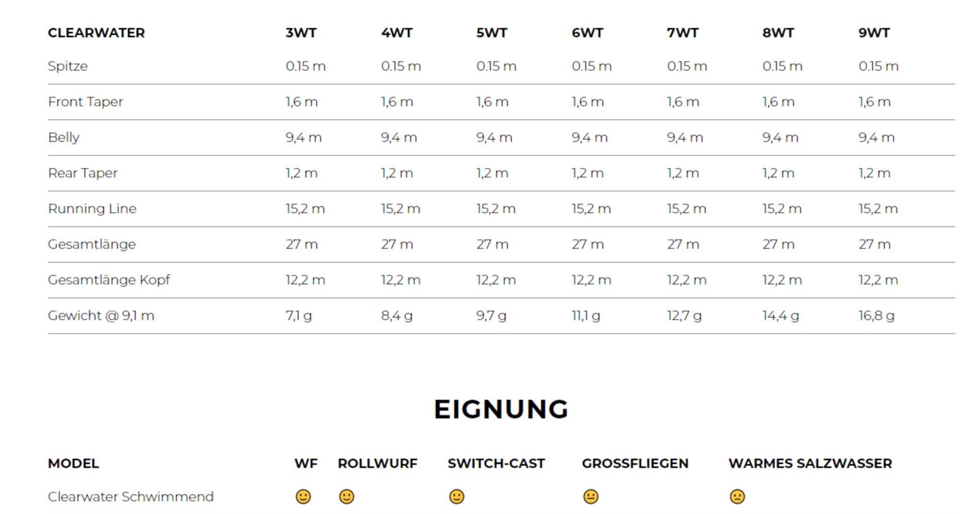
Task: Select the 5WT weight value 9,7 g
Action: click(x=491, y=316)
